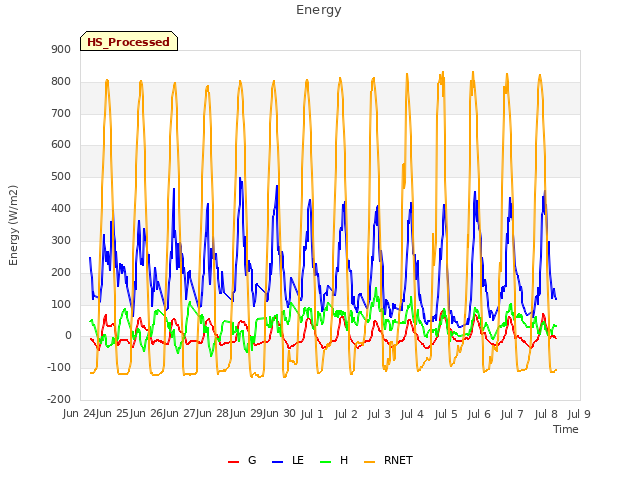The width and height of the screenshot is (640, 480).
Task: Click the Jun 30 date tick label
Action: (279, 413)
